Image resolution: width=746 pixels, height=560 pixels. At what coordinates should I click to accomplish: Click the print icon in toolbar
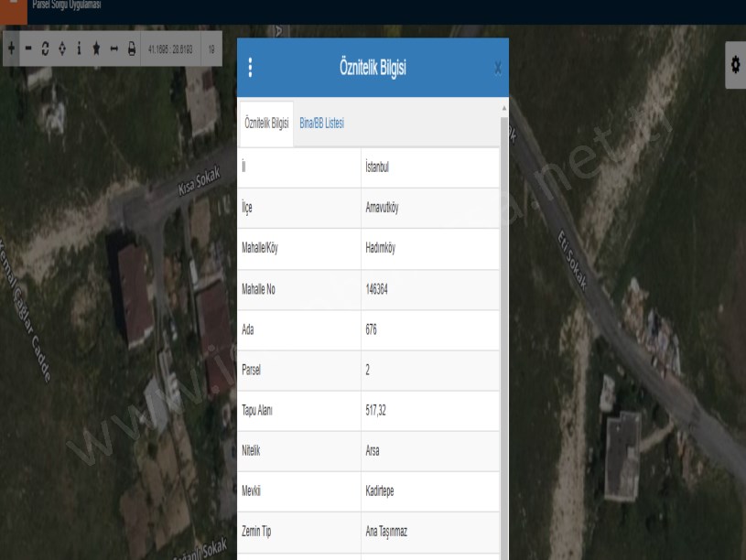tap(131, 48)
